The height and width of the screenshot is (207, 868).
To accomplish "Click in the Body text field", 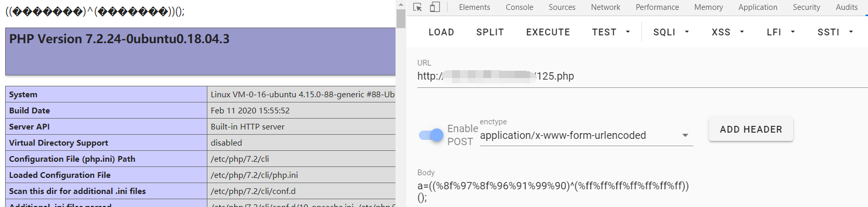I will coord(642,191).
